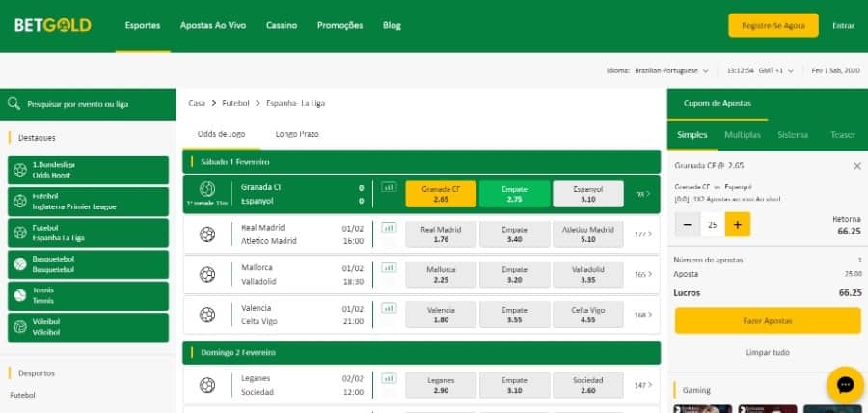The image size is (868, 413).
Task: Click the Inglaterra Premier League soccer icon
Action: tap(20, 201)
